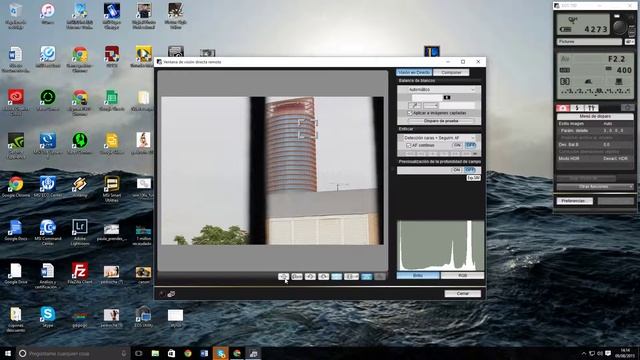Click the Windows taskbar search box
Viewport: 640px width, 360px height.
(73, 353)
